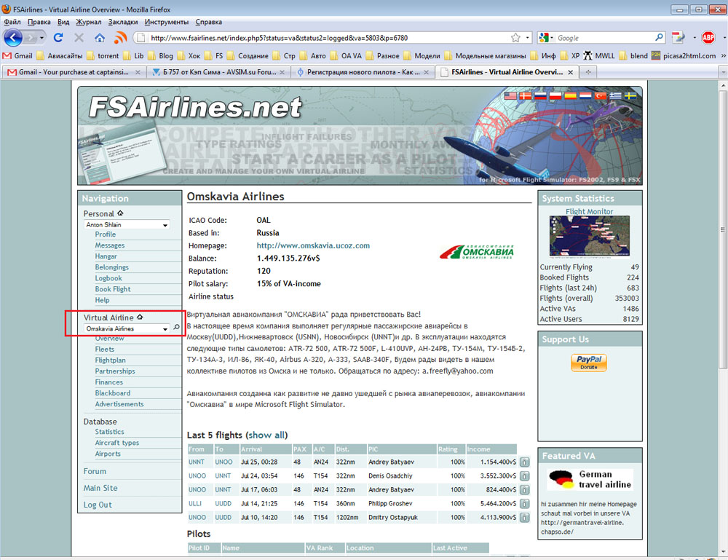Select the Russian flag language icon
The height and width of the screenshot is (560, 728).
coord(540,95)
